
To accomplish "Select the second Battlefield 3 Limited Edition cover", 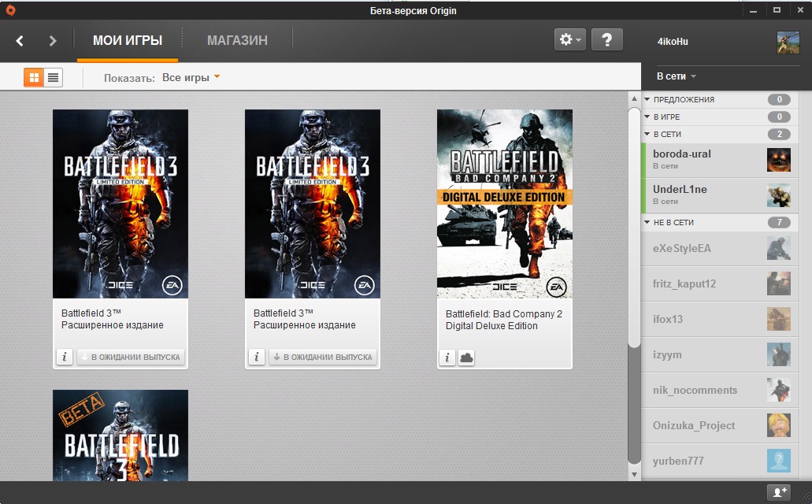I will (312, 203).
